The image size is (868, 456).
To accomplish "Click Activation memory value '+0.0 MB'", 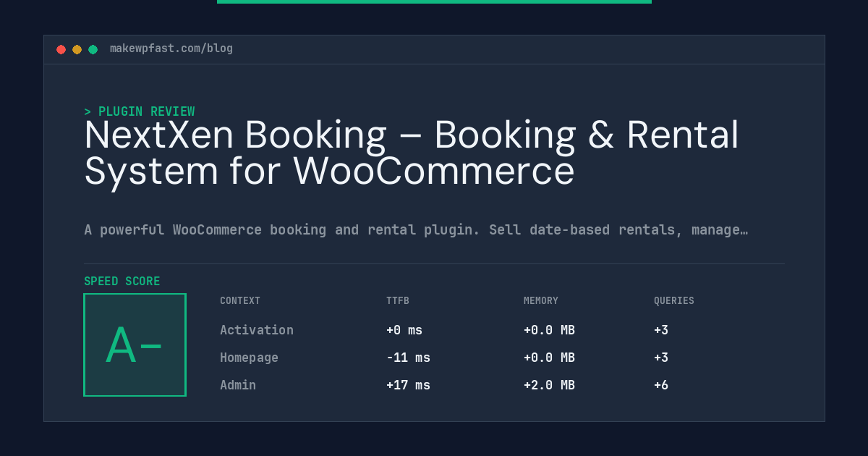I will point(549,330).
